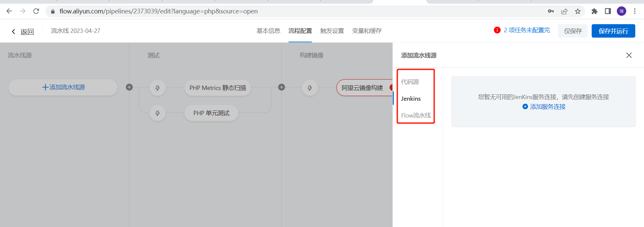This screenshot has height=227, width=644.
Task: Click the lightning trigger beside 阿里云镜像构建
Action: coord(310,88)
